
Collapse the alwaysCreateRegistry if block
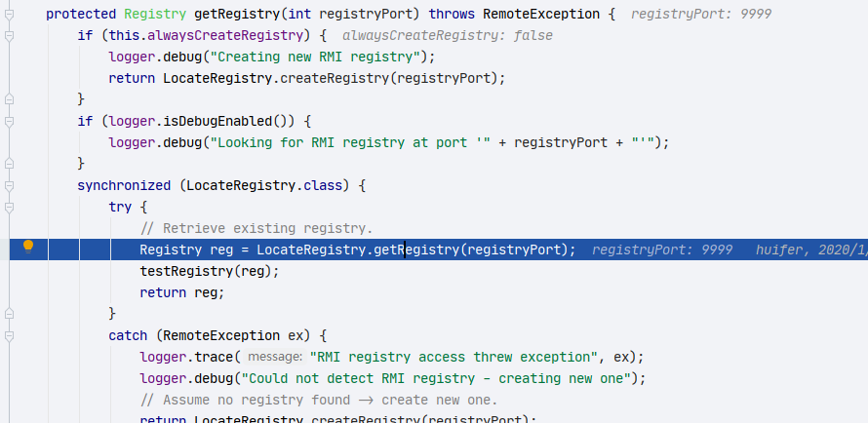pyautogui.click(x=9, y=36)
